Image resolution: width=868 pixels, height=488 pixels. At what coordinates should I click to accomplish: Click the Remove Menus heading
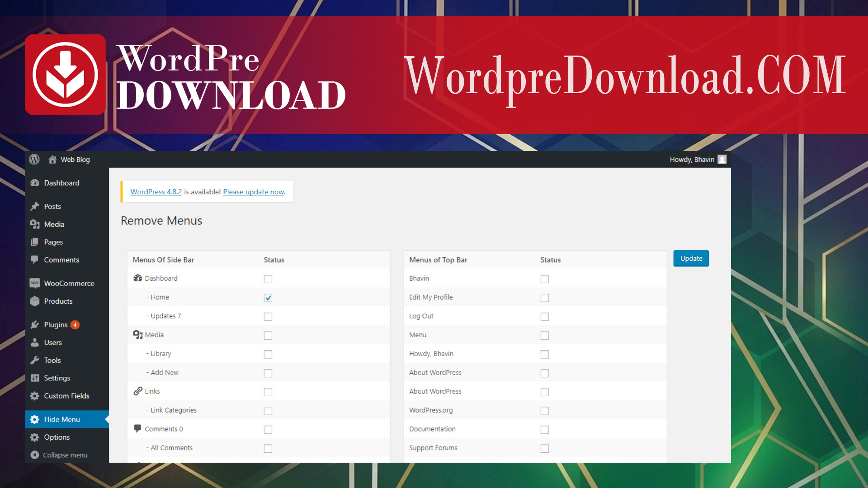(x=161, y=221)
